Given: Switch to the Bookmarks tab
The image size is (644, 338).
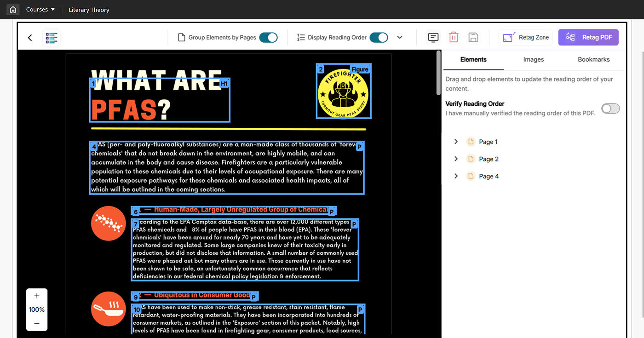Looking at the screenshot, I should coord(593,59).
